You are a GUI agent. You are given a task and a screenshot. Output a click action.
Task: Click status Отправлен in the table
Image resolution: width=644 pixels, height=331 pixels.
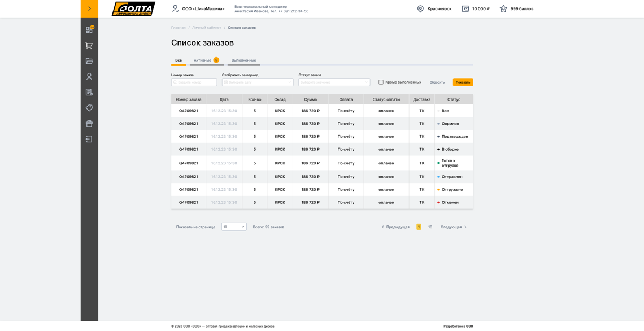pyautogui.click(x=452, y=177)
